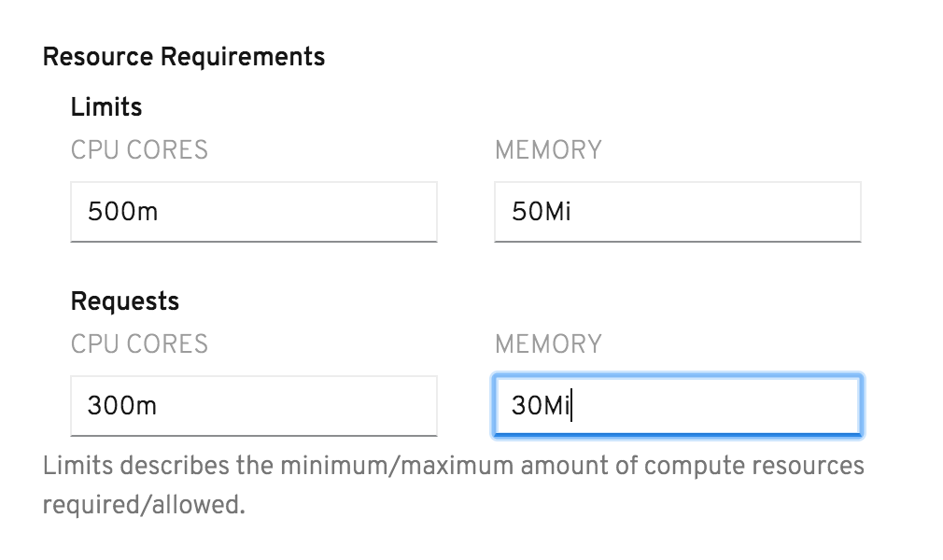Click the CPU CORES label under Requests
Viewport: 943px width, 560px height.
(139, 344)
